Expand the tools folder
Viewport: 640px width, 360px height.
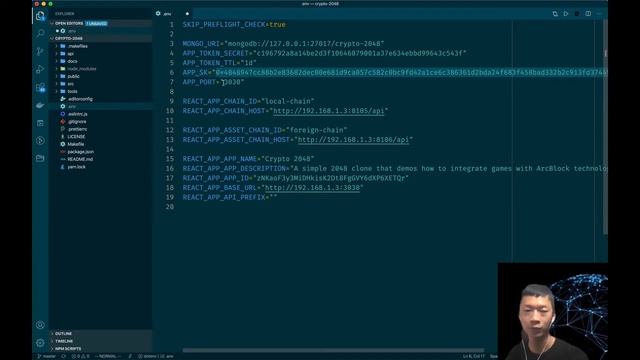click(x=72, y=91)
